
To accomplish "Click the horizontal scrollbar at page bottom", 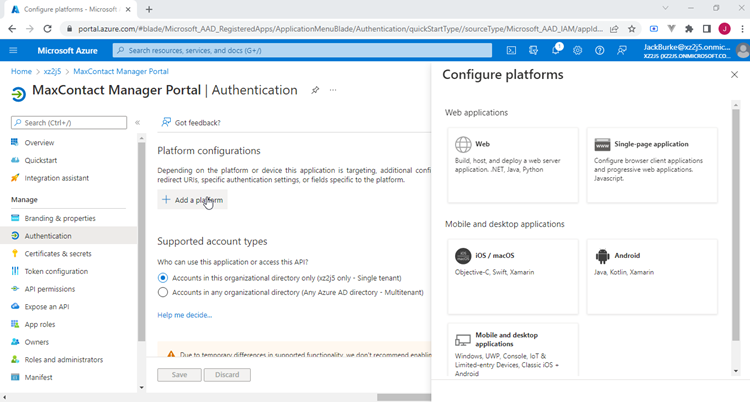I will tap(404, 397).
